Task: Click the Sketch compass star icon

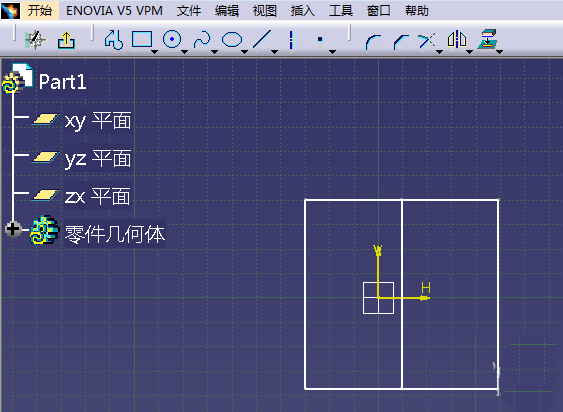Action: coord(35,40)
